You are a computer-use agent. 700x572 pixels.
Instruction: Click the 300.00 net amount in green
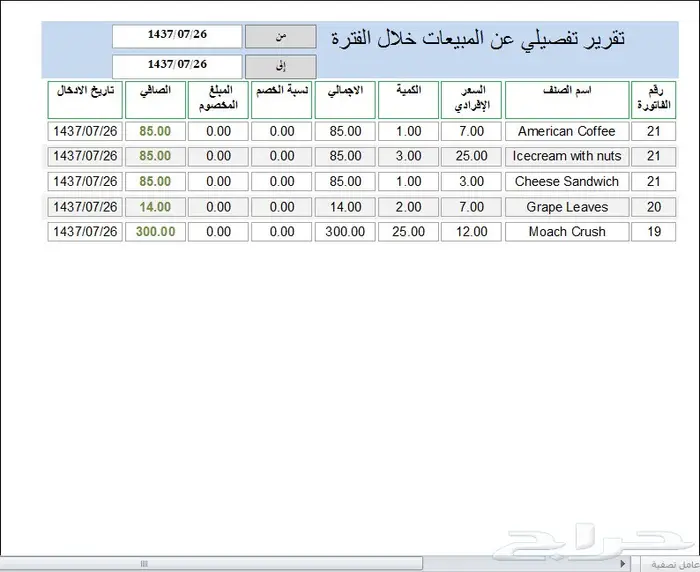pyautogui.click(x=155, y=232)
